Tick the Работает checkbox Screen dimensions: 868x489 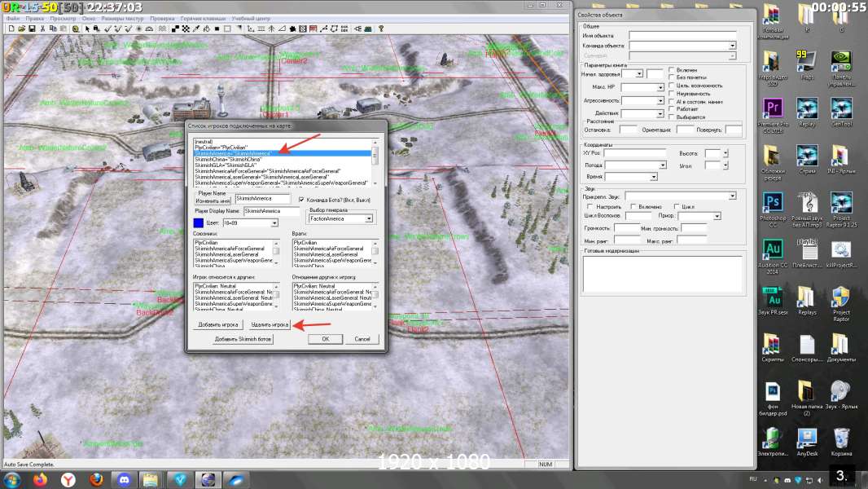[672, 109]
